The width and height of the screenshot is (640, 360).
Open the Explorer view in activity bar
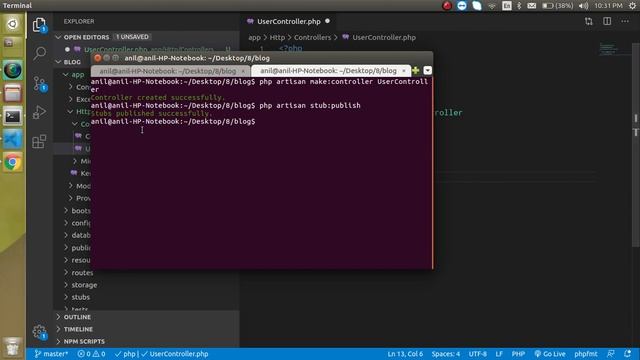point(40,25)
